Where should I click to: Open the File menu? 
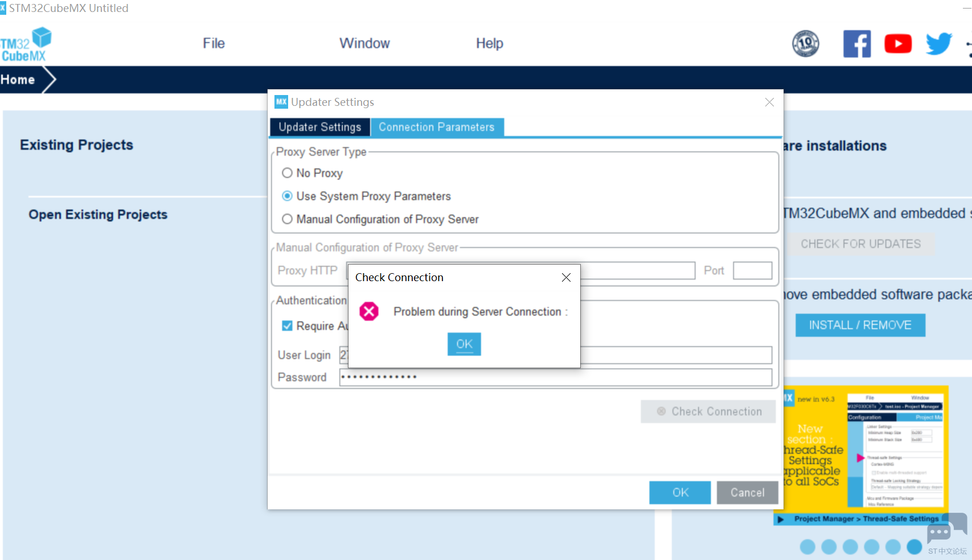(x=214, y=43)
